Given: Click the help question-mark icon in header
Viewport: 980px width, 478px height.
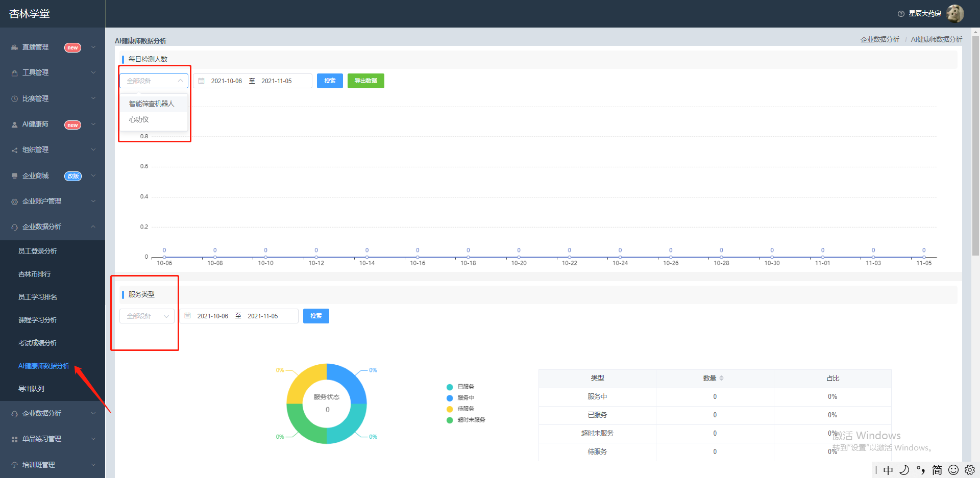Looking at the screenshot, I should [x=901, y=14].
